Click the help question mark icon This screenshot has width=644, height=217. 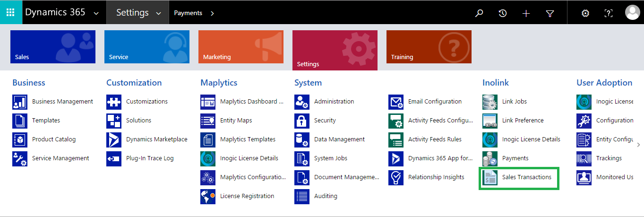click(609, 13)
